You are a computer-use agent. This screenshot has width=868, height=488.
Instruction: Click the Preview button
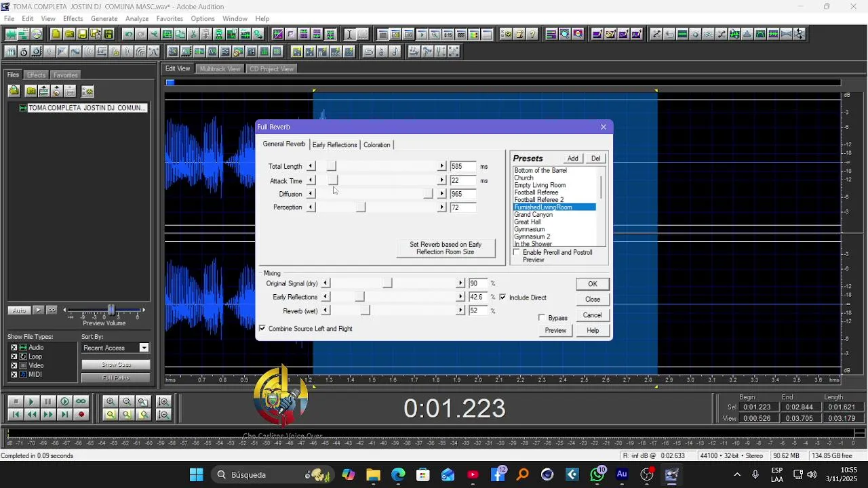(x=555, y=330)
